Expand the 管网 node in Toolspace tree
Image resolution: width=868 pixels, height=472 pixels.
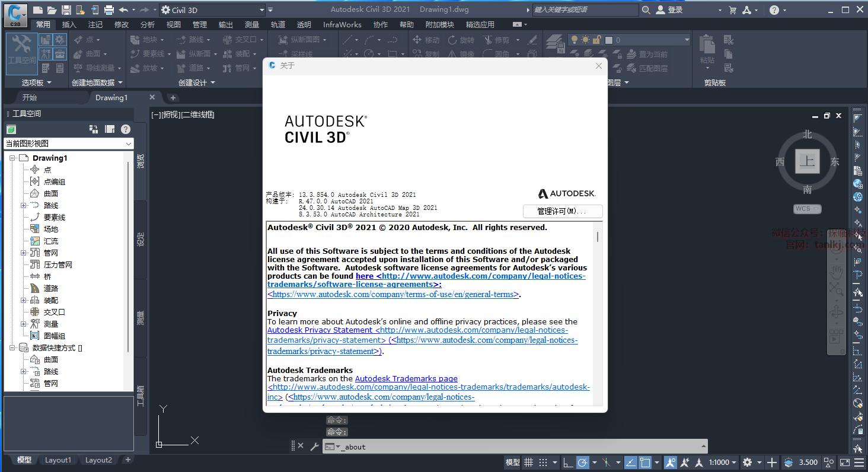pyautogui.click(x=24, y=253)
